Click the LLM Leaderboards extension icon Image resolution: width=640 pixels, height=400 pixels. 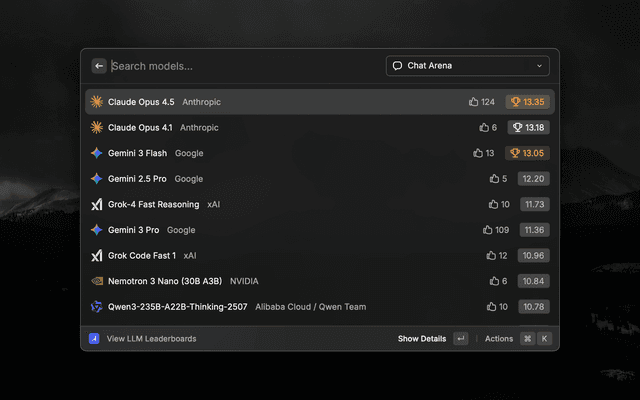tap(94, 339)
